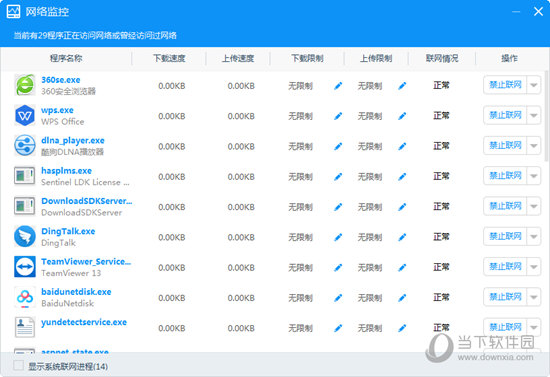Click the dlna_player.exe program icon
550x377 pixels.
point(25,146)
